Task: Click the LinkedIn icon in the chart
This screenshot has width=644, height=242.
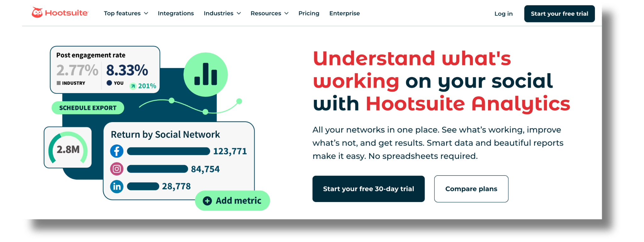Action: pos(117,187)
